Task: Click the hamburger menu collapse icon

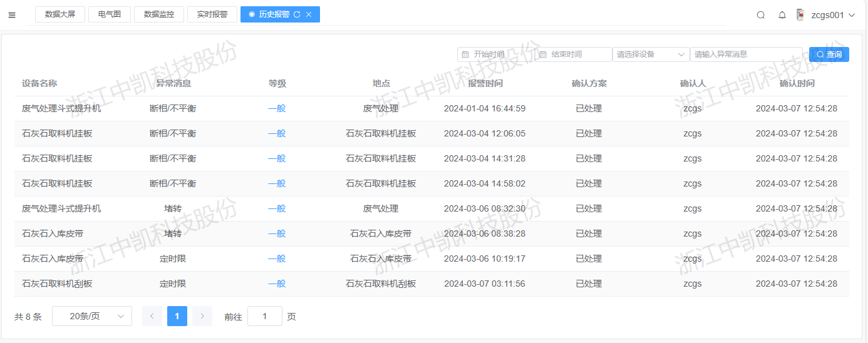Action: (12, 15)
